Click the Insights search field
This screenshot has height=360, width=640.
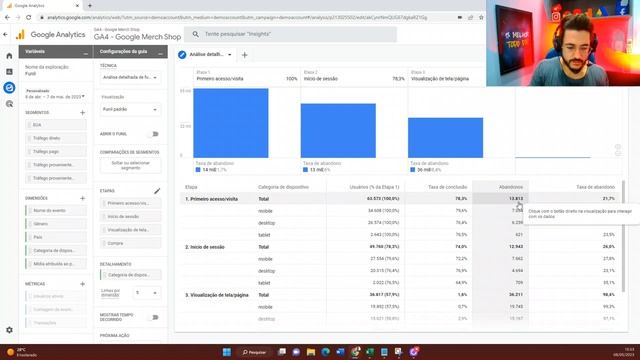[290, 34]
